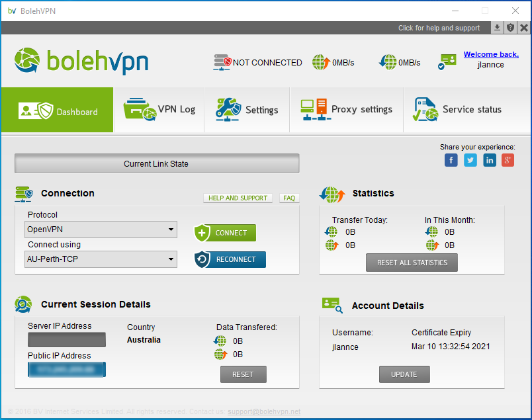
Task: Open the Settings tab
Action: coord(247,110)
